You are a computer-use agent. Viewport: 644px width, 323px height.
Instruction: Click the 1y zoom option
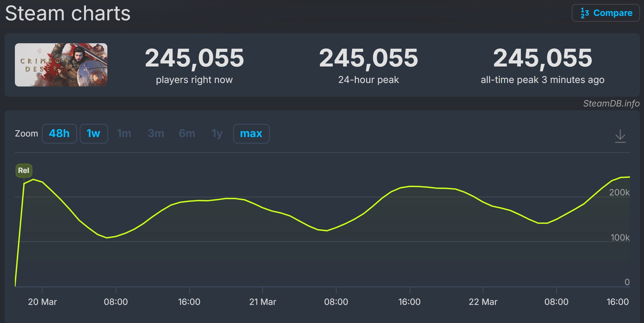click(x=217, y=134)
